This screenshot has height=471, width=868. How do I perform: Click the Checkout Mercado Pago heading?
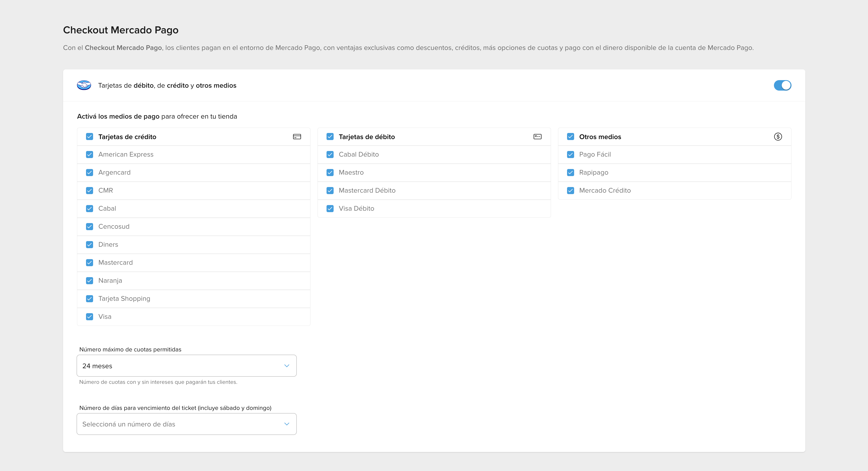(x=121, y=30)
